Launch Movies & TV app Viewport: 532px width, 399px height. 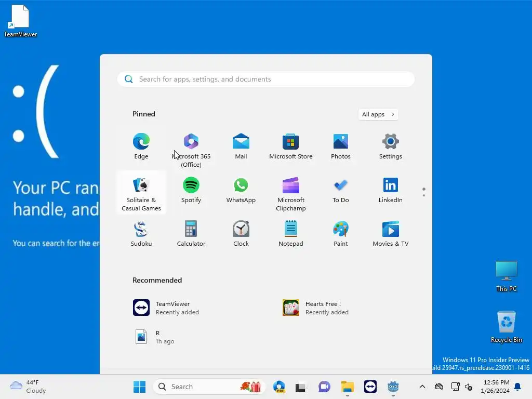coord(391,234)
